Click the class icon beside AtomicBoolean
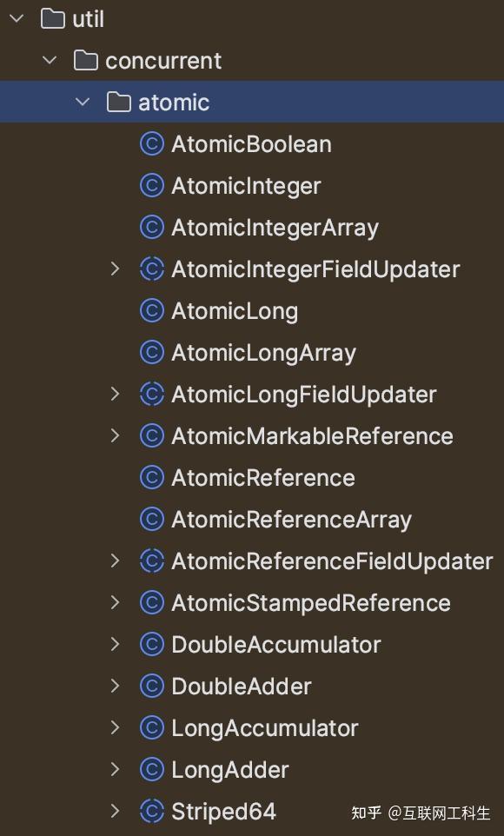The height and width of the screenshot is (836, 504). (x=151, y=143)
